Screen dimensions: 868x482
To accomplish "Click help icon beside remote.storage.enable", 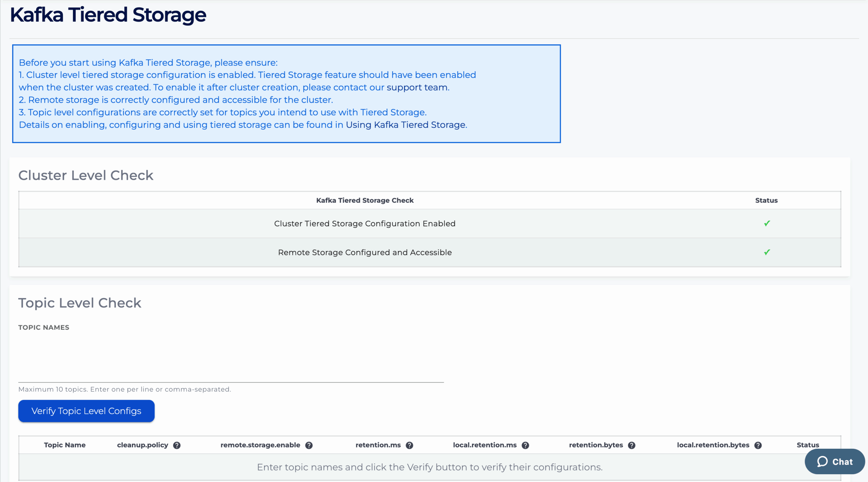I will tap(309, 445).
